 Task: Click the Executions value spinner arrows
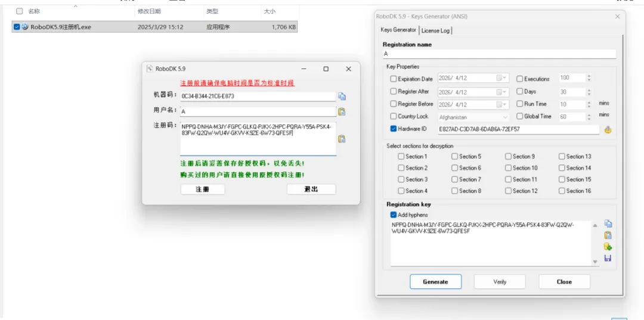point(589,78)
